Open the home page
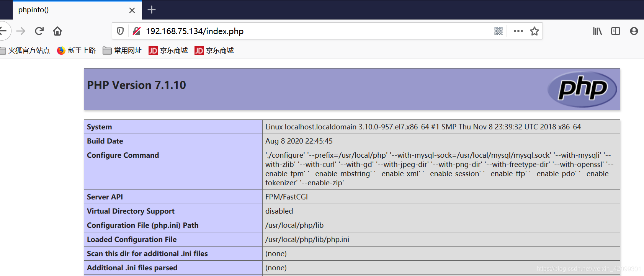The width and height of the screenshot is (644, 276). pos(57,31)
